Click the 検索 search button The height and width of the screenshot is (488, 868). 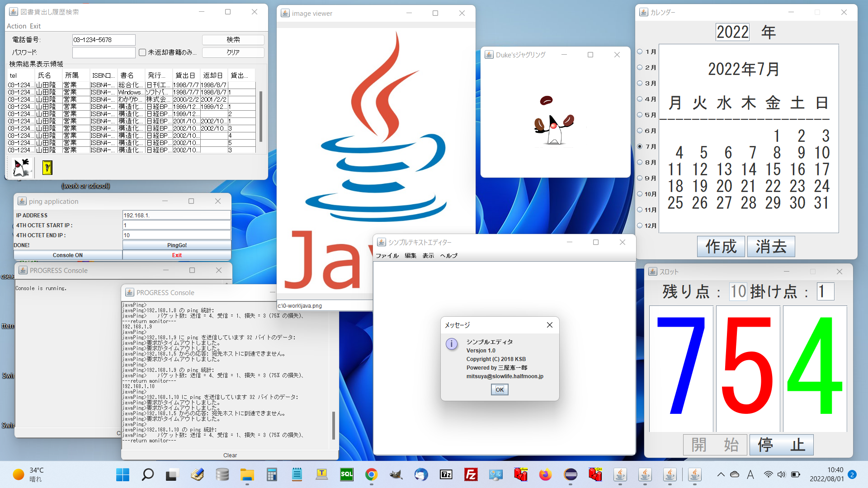pyautogui.click(x=233, y=40)
